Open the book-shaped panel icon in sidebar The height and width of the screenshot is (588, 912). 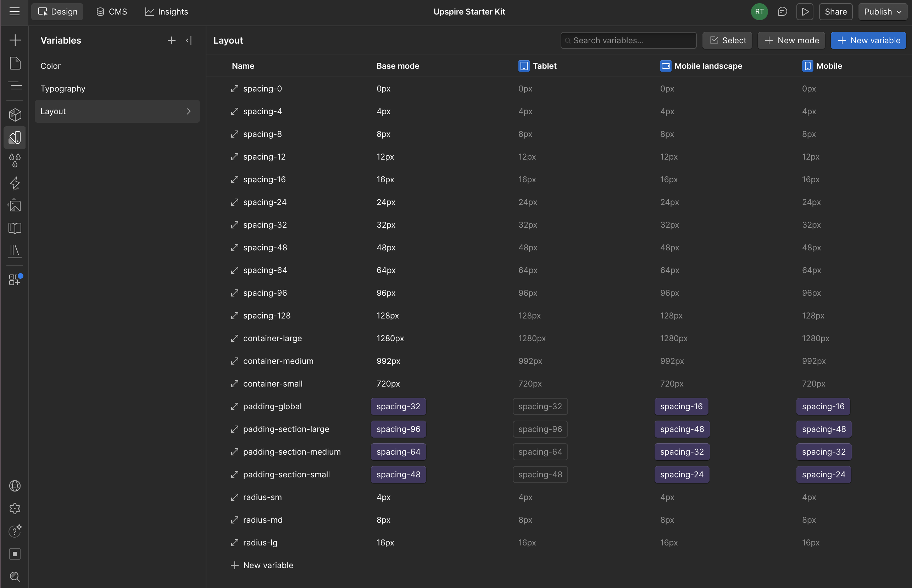pyautogui.click(x=15, y=228)
